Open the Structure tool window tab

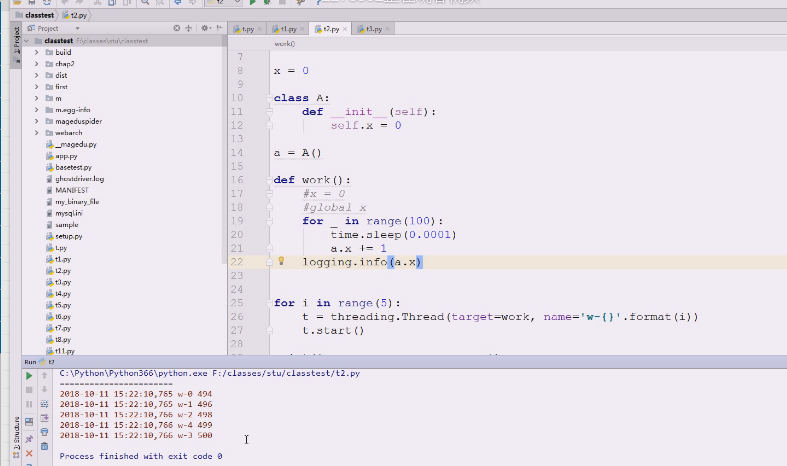(16, 437)
